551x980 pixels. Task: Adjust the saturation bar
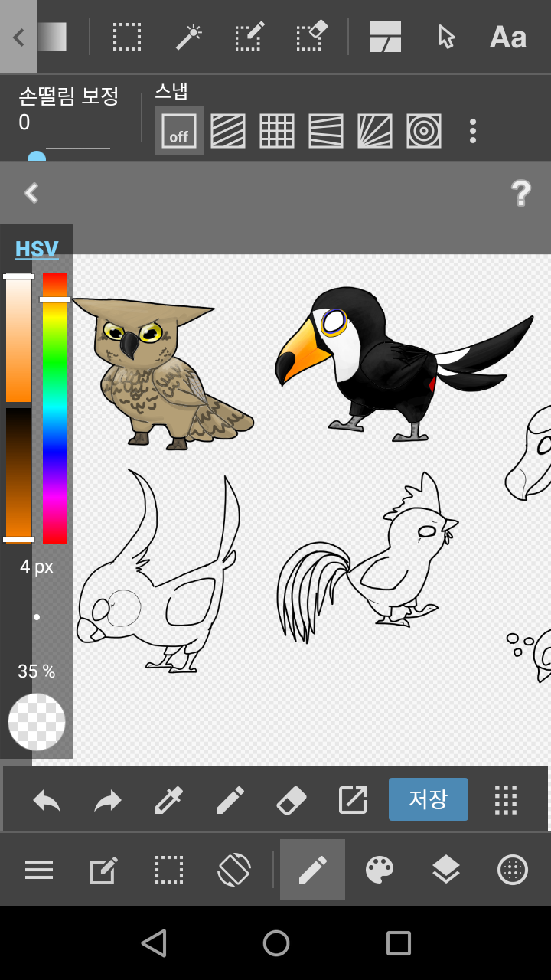tap(18, 338)
